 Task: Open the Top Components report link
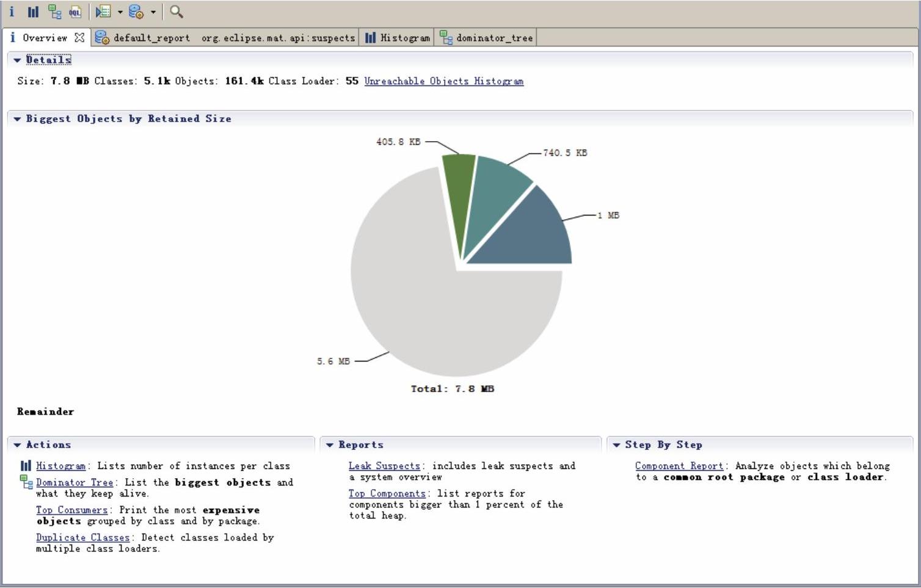pyautogui.click(x=387, y=493)
